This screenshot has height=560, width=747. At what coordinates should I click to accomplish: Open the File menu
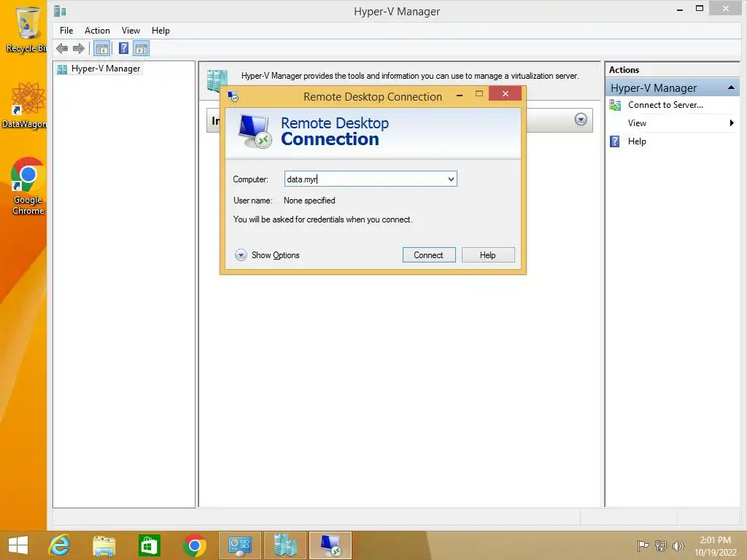[x=66, y=31]
